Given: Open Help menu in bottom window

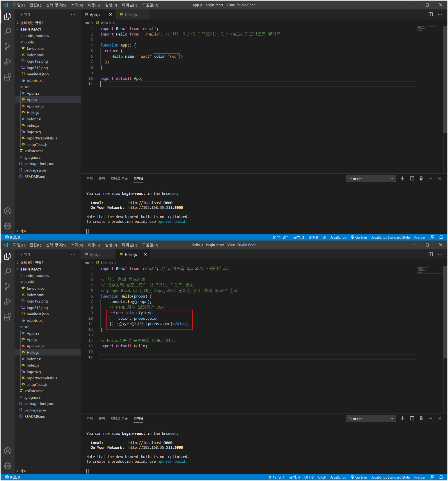Looking at the screenshot, I should 150,245.
